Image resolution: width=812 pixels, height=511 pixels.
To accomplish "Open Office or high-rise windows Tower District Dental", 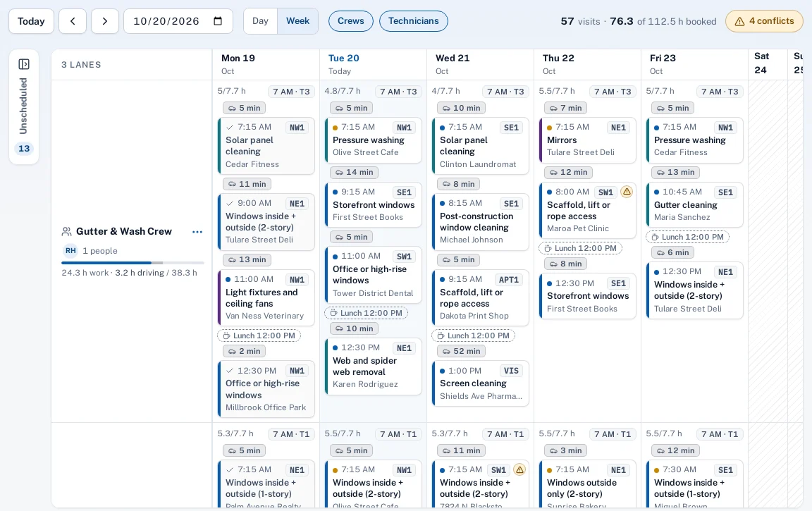I will pyautogui.click(x=374, y=276).
